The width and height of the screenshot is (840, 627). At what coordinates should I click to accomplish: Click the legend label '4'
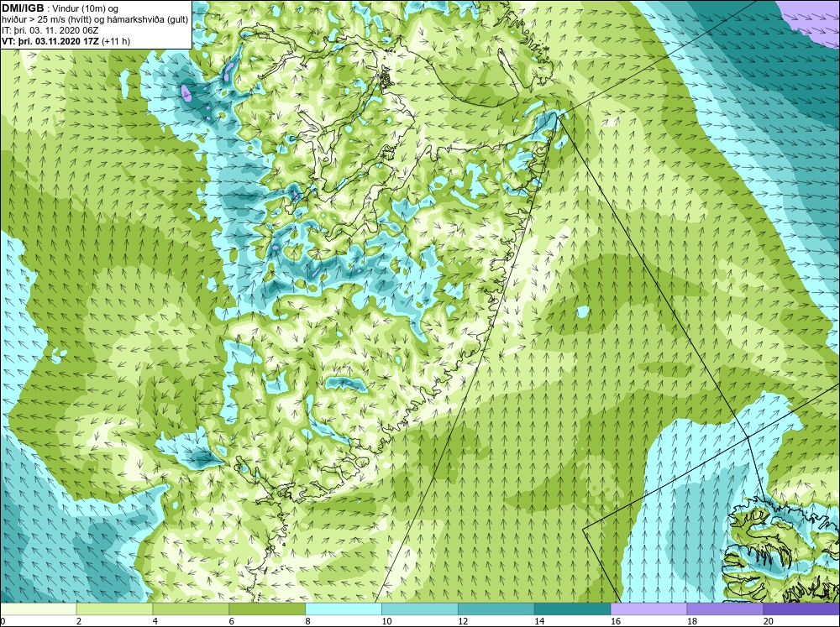(x=155, y=621)
